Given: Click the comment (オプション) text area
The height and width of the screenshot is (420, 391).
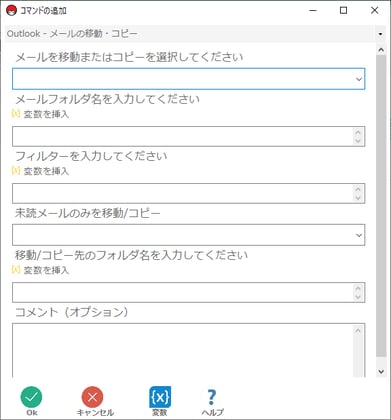Looking at the screenshot, I should click(189, 350).
